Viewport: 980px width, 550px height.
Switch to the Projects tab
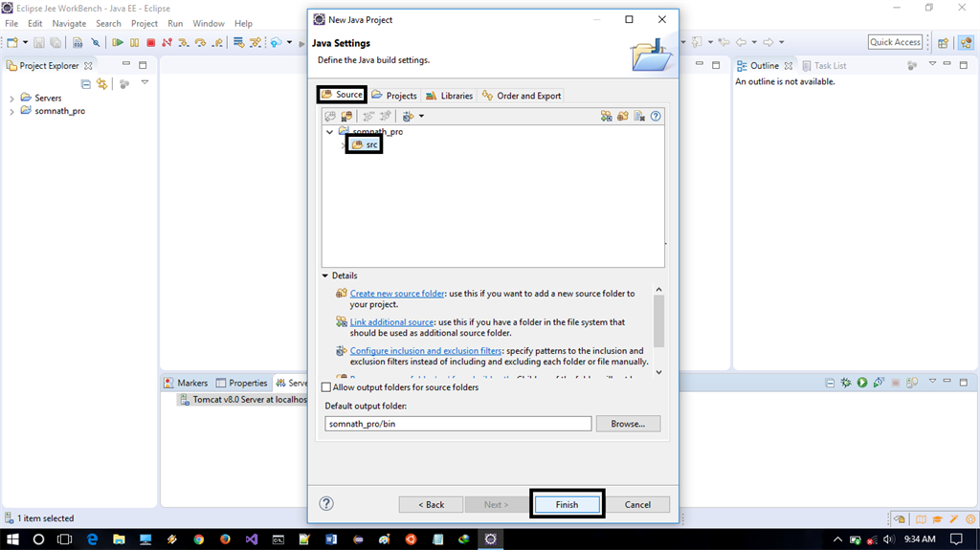[394, 96]
